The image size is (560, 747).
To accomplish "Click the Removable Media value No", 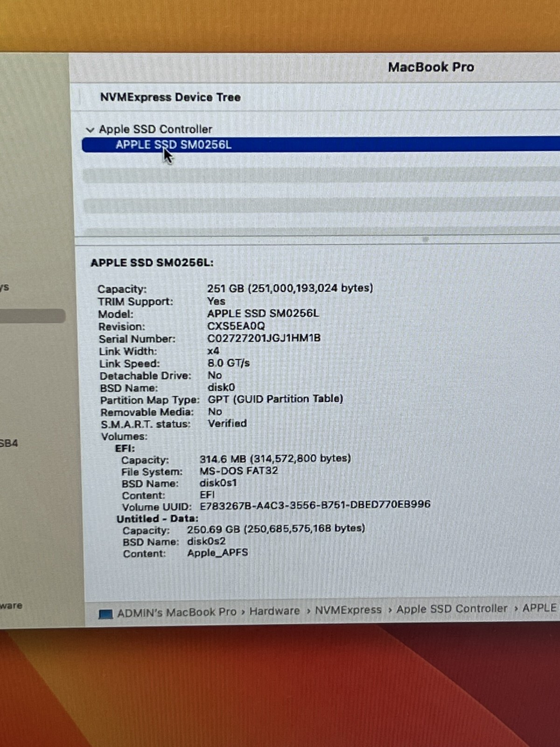I will pos(215,411).
